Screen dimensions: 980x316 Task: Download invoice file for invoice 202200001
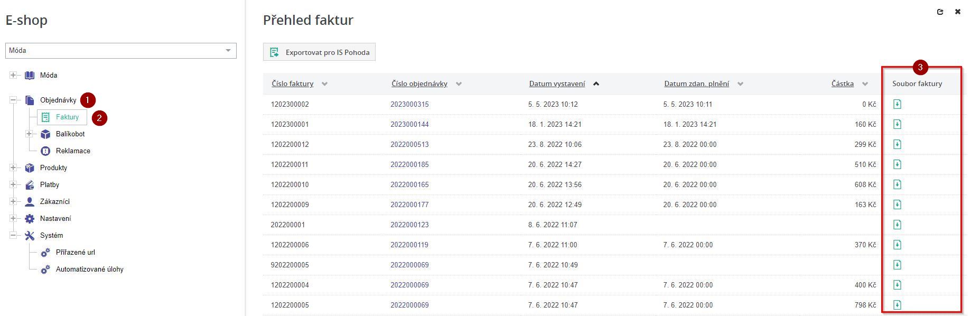pos(897,225)
